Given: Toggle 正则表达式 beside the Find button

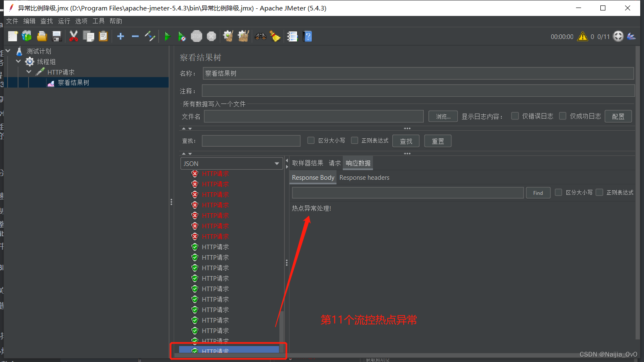Looking at the screenshot, I should pos(600,192).
